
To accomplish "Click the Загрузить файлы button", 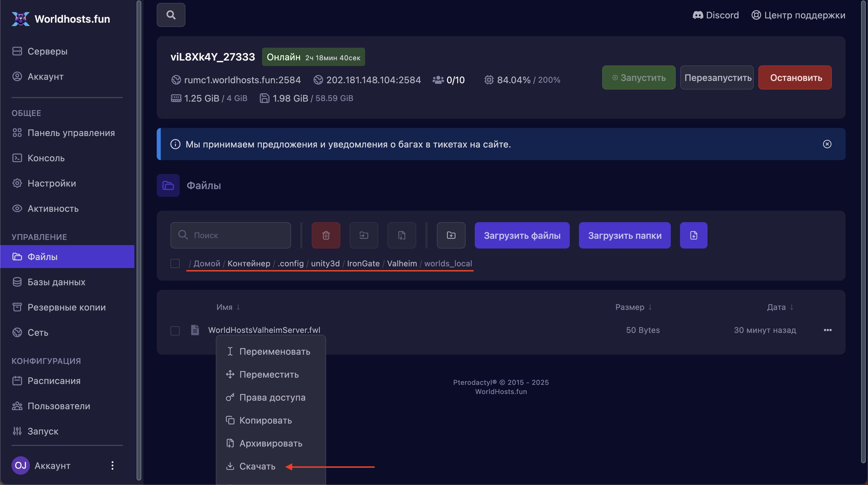I will tap(522, 235).
